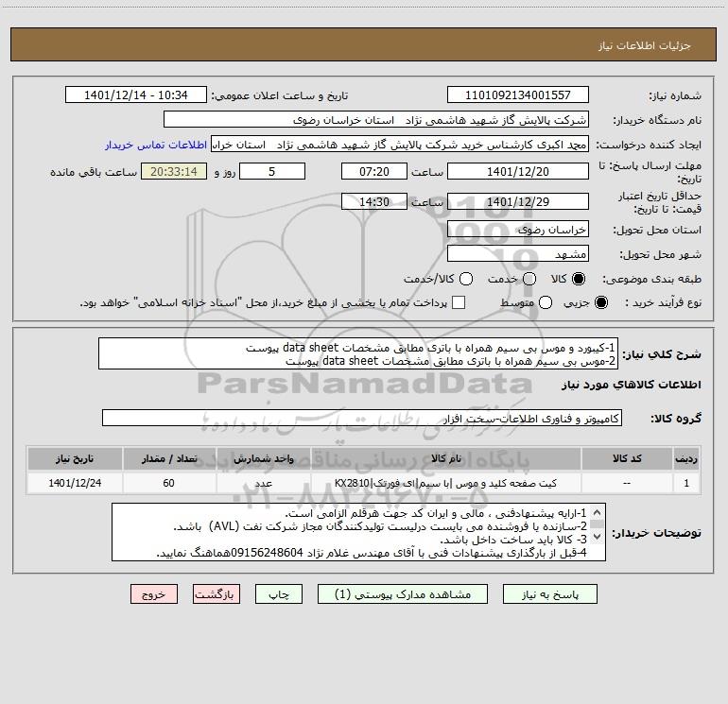
Task: Click the بازگشت back button
Action: pos(217,594)
